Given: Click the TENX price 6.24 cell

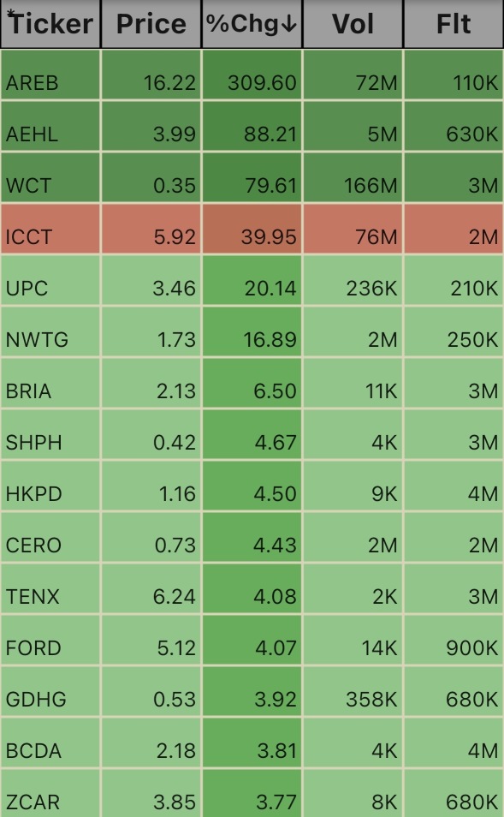Looking at the screenshot, I should [x=151, y=589].
